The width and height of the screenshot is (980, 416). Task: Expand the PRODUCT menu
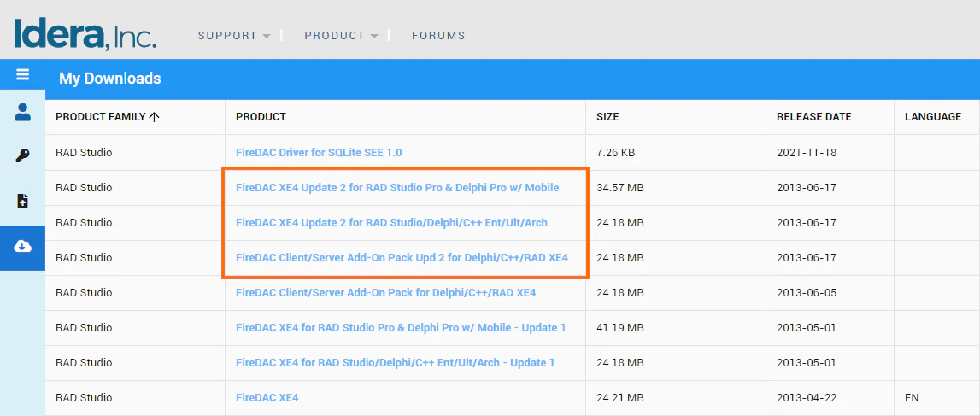click(341, 36)
